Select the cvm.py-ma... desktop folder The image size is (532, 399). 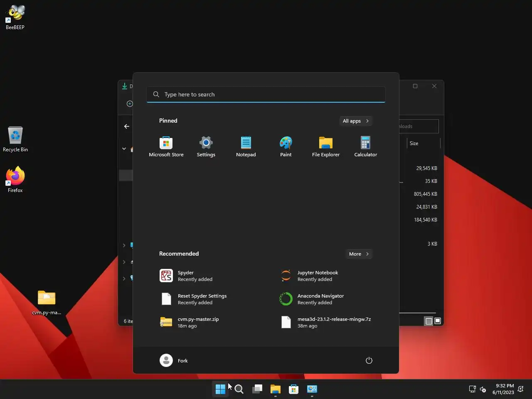[x=47, y=302]
